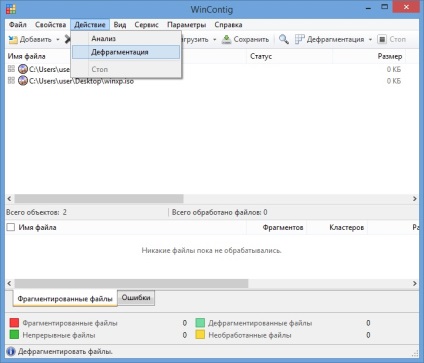Click the Сохранить toolbar button
Viewport: 424px width, 363px height.
click(245, 39)
